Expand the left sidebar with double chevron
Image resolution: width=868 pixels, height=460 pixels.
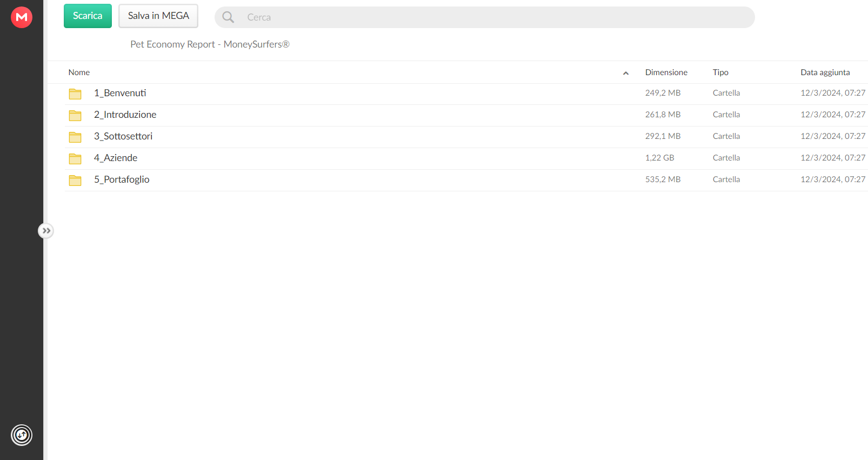[x=46, y=231]
